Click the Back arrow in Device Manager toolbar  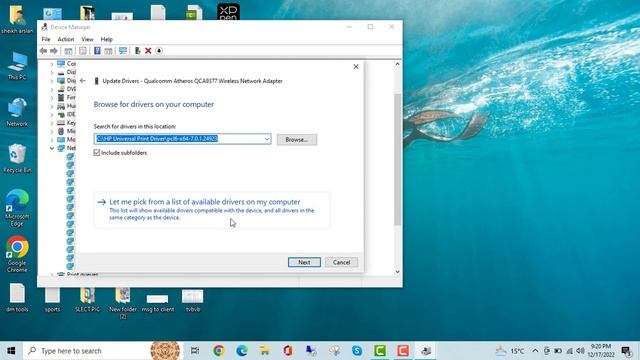tap(43, 51)
